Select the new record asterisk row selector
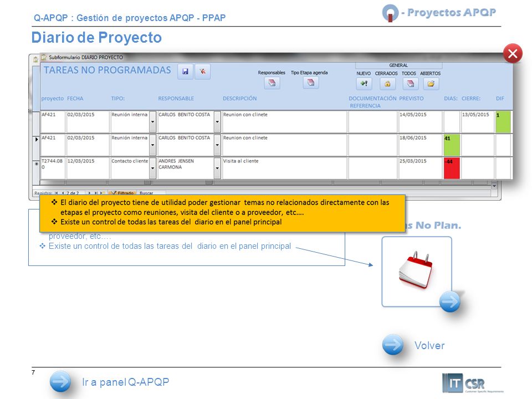Image resolution: width=532 pixels, height=399 pixels. 37,164
